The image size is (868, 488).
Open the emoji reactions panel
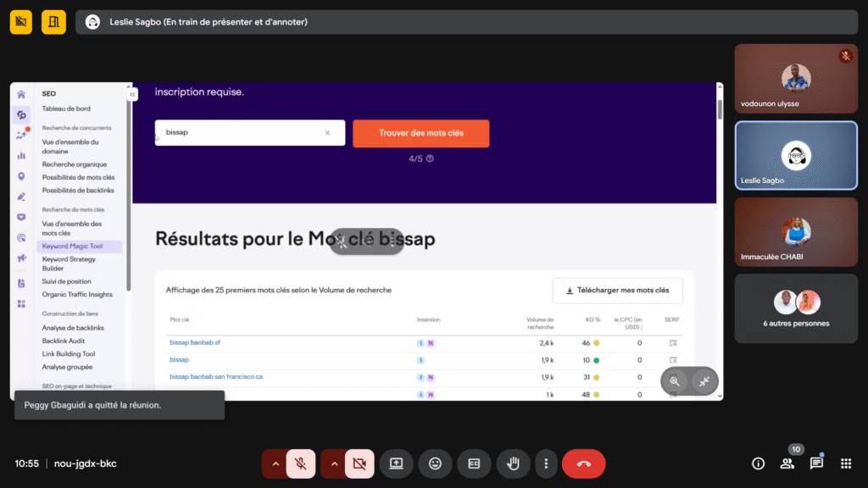(436, 463)
